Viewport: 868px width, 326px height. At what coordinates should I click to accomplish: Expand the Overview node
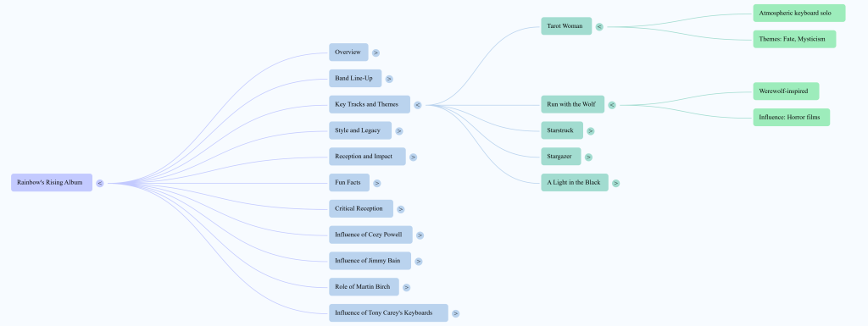coord(376,53)
